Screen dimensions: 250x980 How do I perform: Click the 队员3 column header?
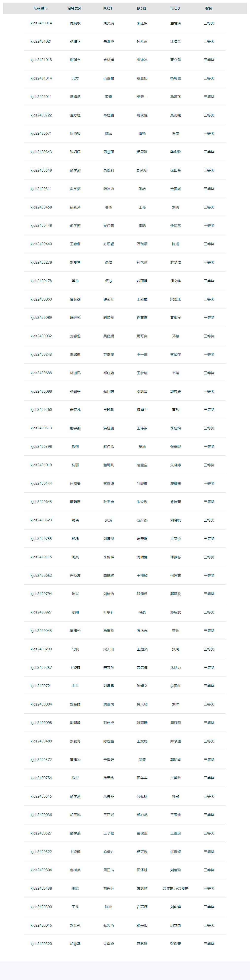coord(175,8)
